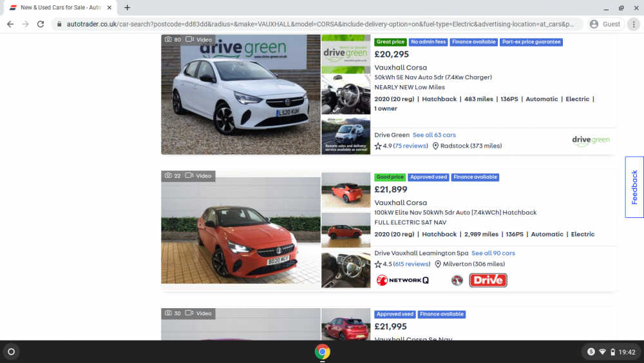The width and height of the screenshot is (644, 363).
Task: Click Finance available badge on £21,995 listing
Action: (x=442, y=315)
